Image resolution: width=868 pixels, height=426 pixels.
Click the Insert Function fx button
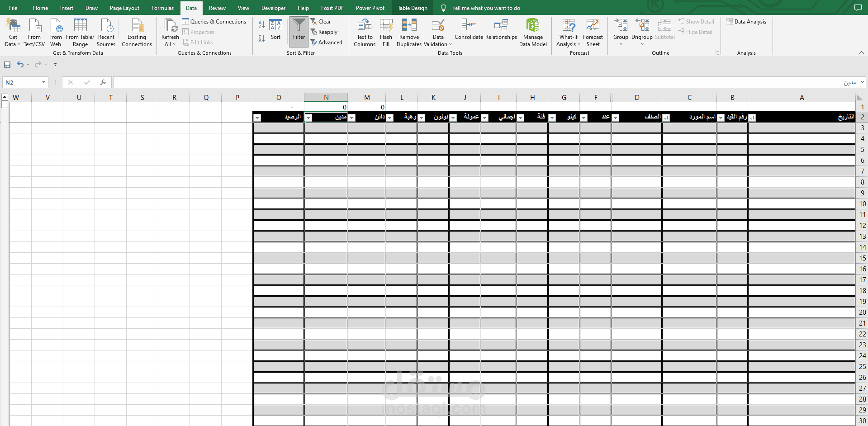click(x=103, y=82)
